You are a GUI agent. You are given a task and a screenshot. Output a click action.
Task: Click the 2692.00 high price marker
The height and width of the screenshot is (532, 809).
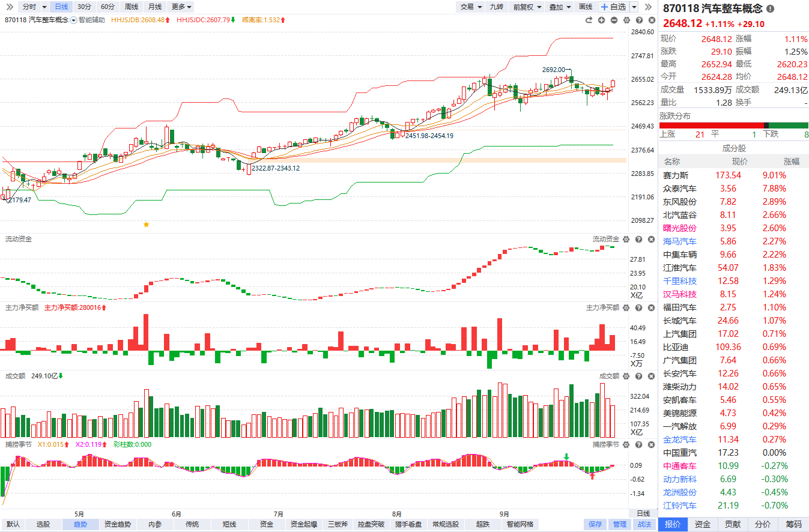pos(553,70)
